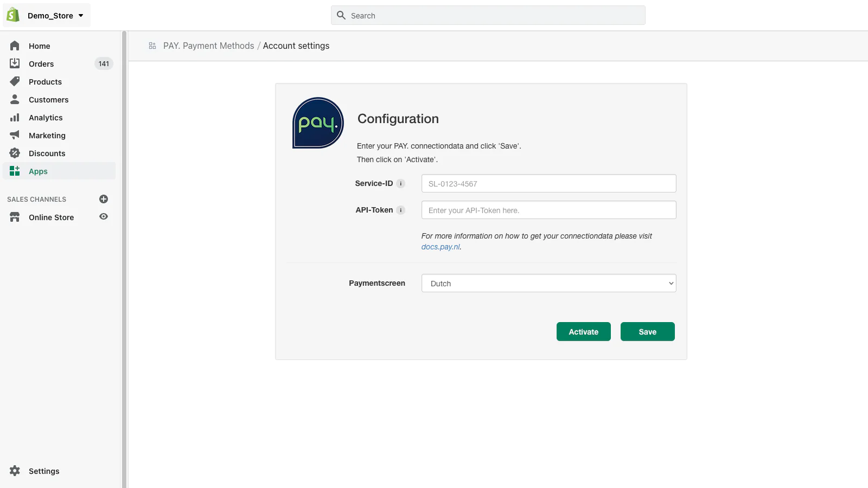Click the Discounts badge icon
Image resolution: width=868 pixels, height=488 pixels.
15,153
